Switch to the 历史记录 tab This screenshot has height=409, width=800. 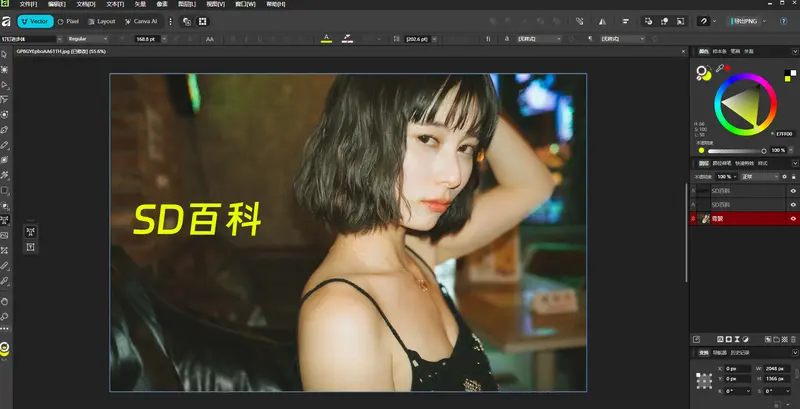pyautogui.click(x=740, y=352)
